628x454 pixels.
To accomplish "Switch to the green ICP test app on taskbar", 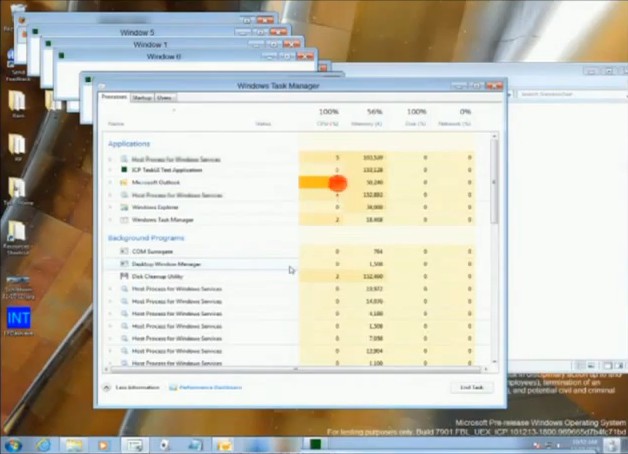I will coord(315,444).
